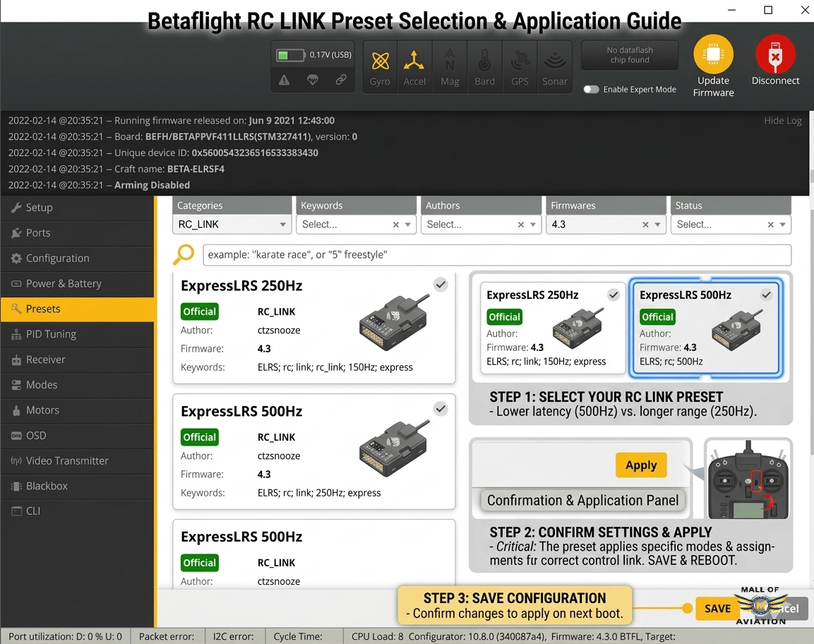
Task: Open the Categories dropdown showing RC_LINK
Action: coord(232,224)
